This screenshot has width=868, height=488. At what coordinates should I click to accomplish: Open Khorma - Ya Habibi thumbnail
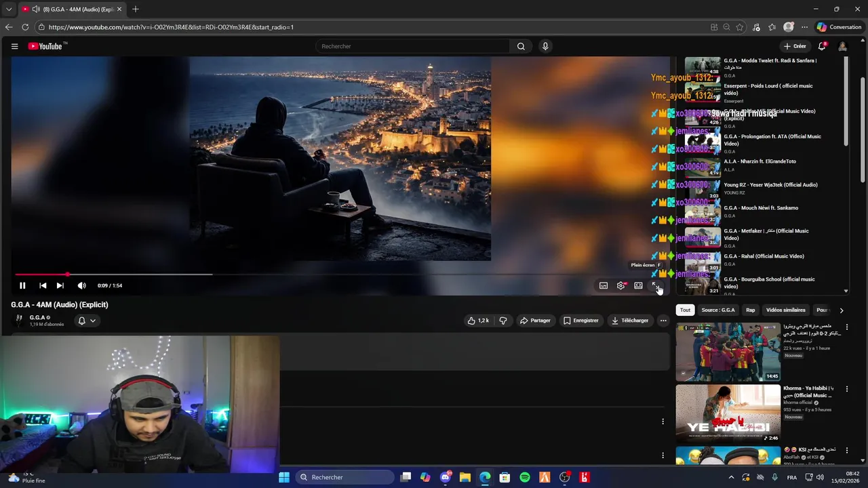[728, 413]
